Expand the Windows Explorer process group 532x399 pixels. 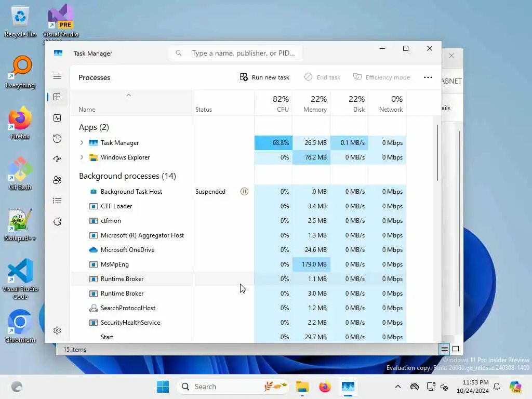(82, 157)
